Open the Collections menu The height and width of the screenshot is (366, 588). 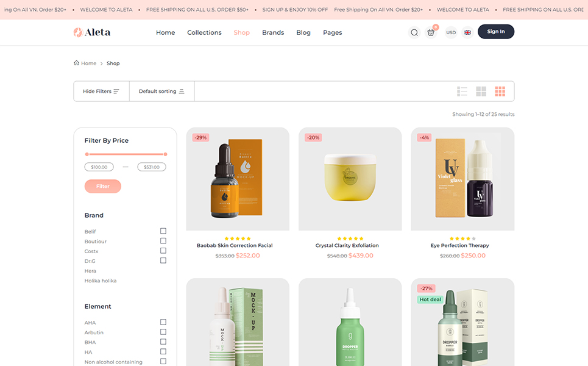click(x=204, y=32)
